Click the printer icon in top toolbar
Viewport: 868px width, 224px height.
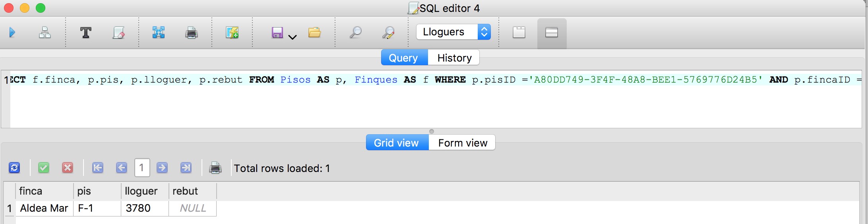(x=192, y=33)
